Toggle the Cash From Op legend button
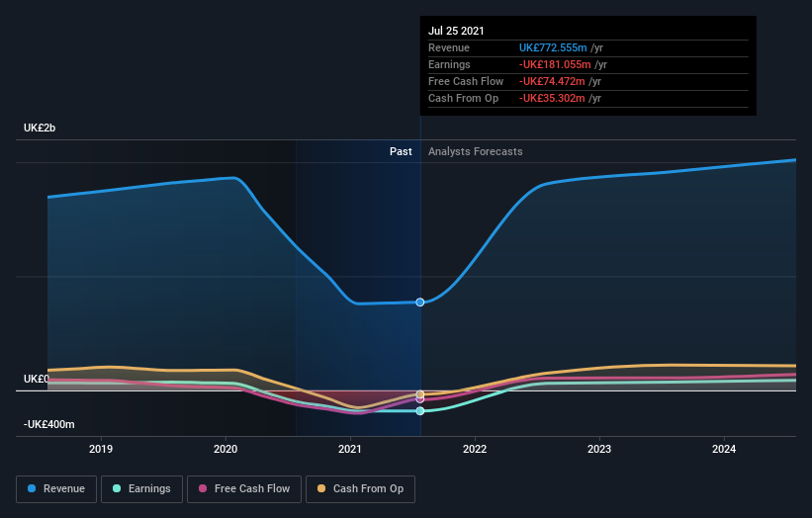The image size is (812, 518). tap(360, 489)
